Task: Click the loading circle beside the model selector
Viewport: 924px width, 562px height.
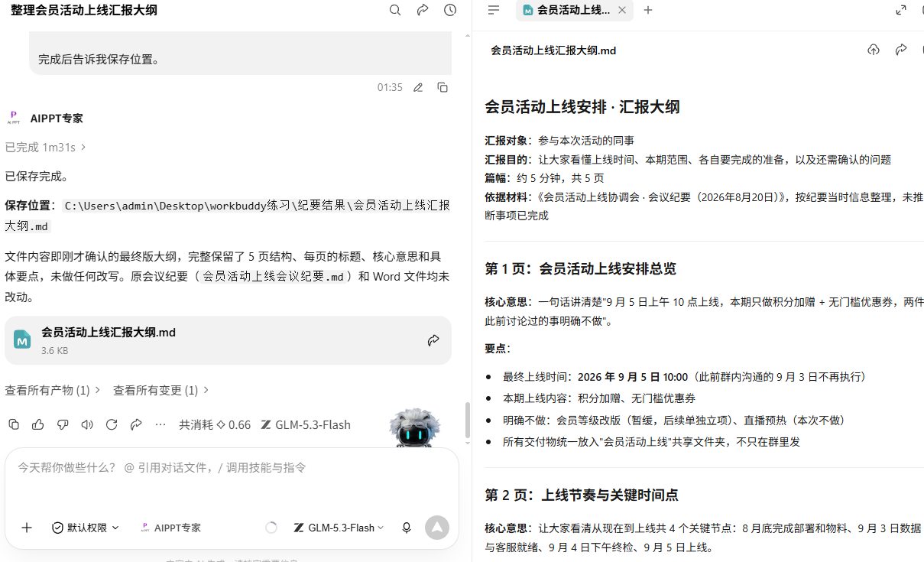Action: [271, 528]
